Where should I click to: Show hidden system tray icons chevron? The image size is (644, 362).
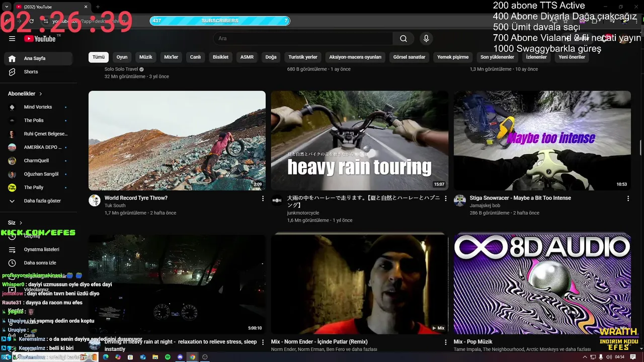tap(586, 357)
